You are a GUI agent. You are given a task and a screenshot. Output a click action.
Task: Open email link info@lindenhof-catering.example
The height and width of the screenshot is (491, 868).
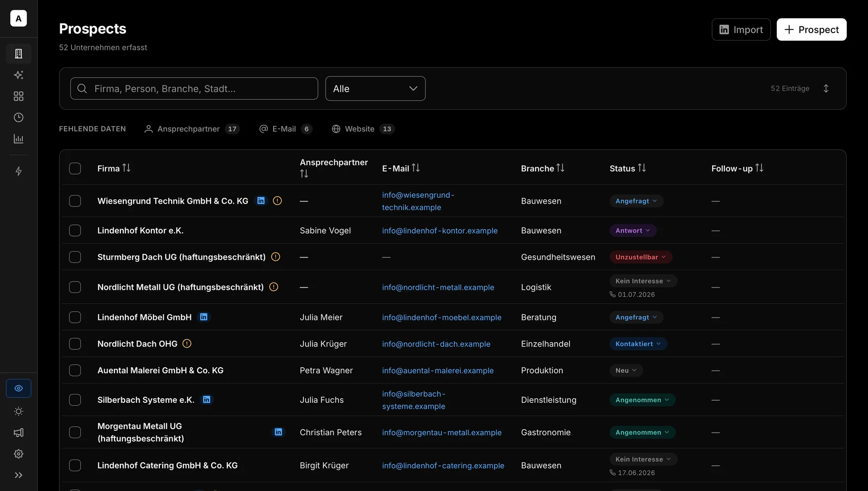pos(443,465)
